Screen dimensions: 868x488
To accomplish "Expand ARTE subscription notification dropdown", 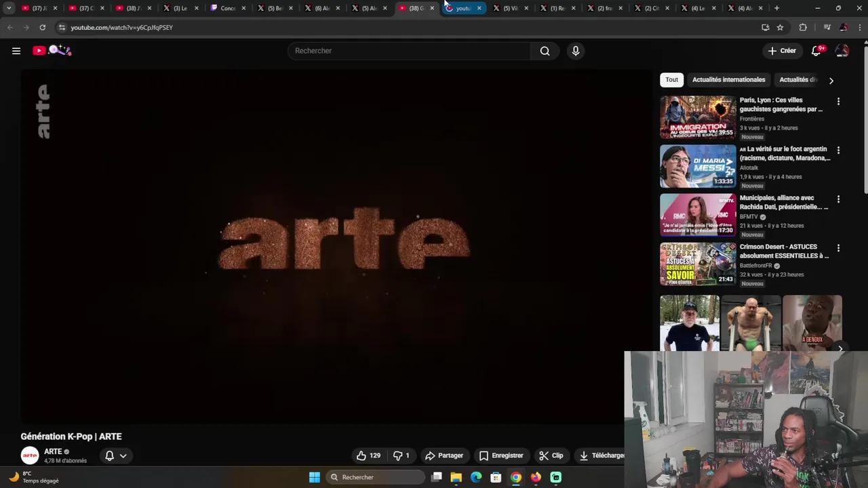I will pyautogui.click(x=116, y=455).
